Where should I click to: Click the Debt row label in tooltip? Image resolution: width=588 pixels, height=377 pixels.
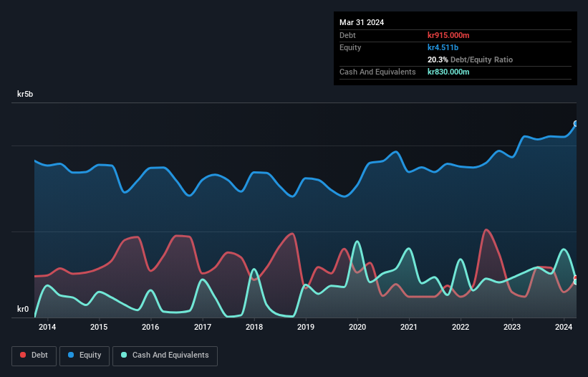(x=347, y=35)
